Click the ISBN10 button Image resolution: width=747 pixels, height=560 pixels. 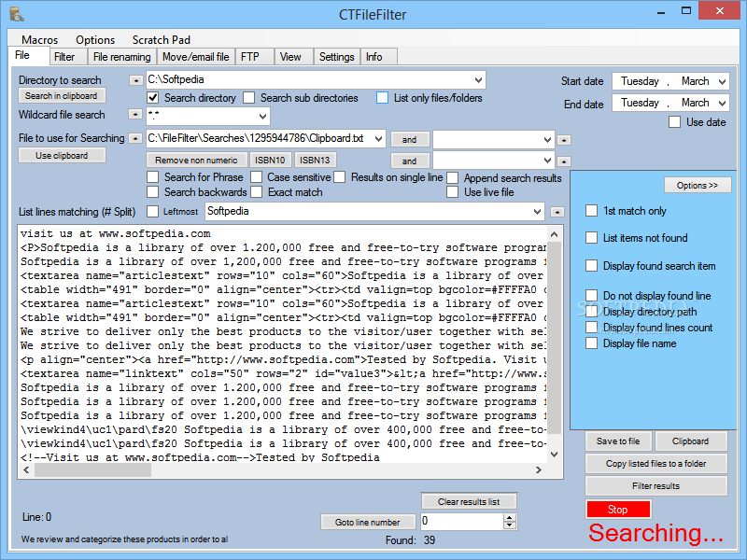[270, 160]
